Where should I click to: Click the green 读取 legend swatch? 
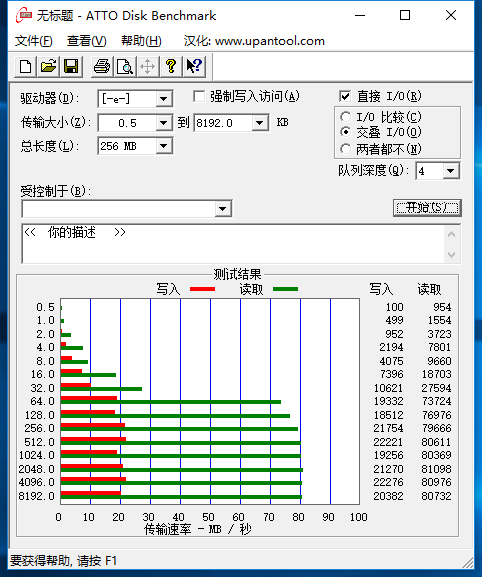point(286,289)
